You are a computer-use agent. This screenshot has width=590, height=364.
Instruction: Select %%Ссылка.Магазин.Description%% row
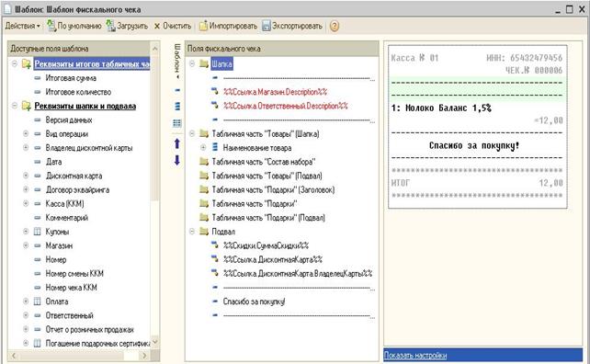coord(275,92)
